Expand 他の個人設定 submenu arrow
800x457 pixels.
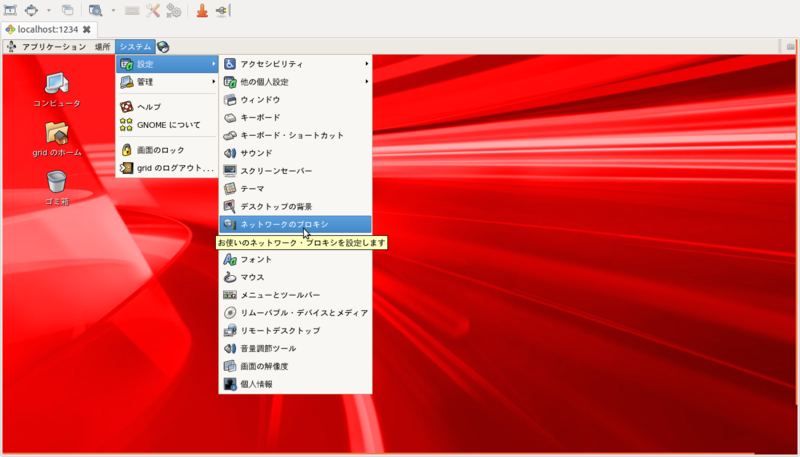tap(367, 82)
